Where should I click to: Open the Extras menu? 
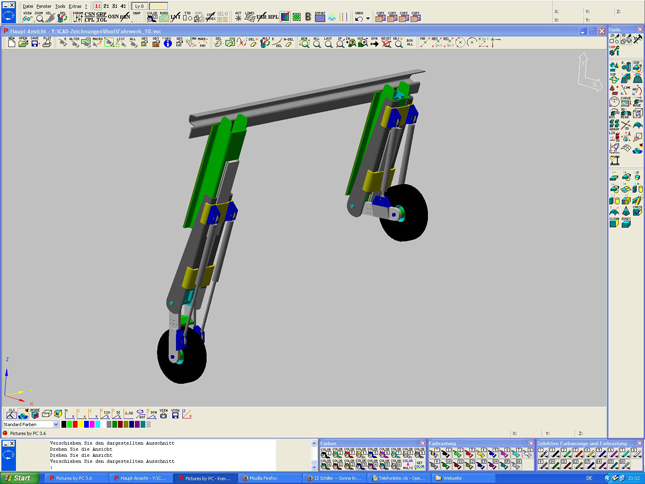tap(75, 6)
